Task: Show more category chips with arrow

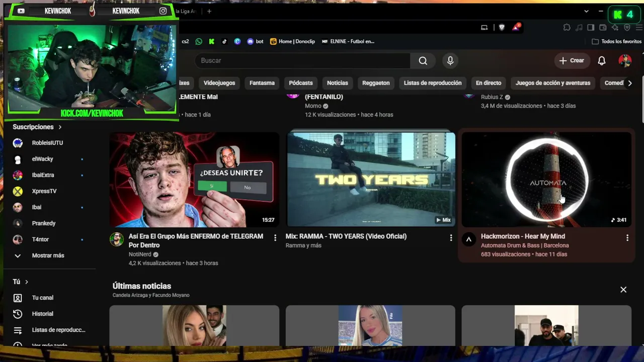Action: tap(629, 83)
